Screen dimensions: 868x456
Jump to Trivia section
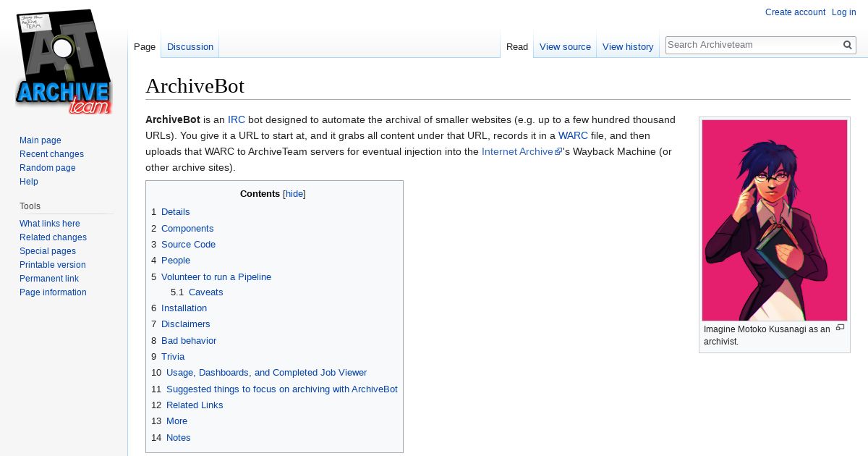point(173,357)
